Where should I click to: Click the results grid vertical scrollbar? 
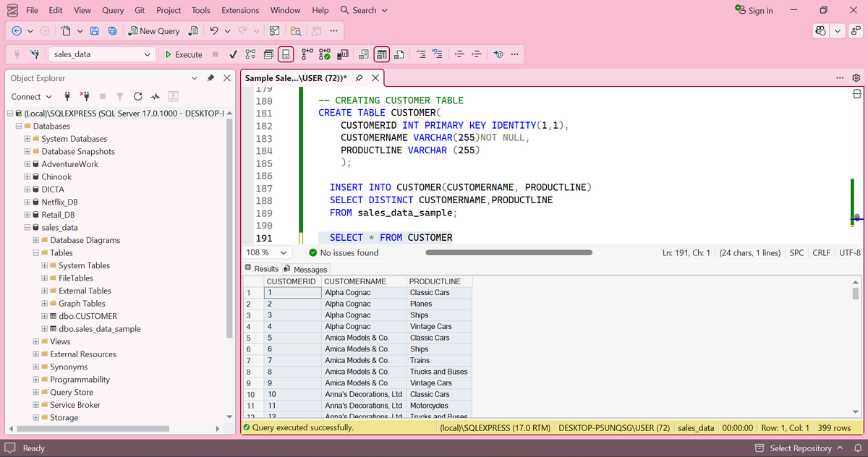click(x=856, y=346)
